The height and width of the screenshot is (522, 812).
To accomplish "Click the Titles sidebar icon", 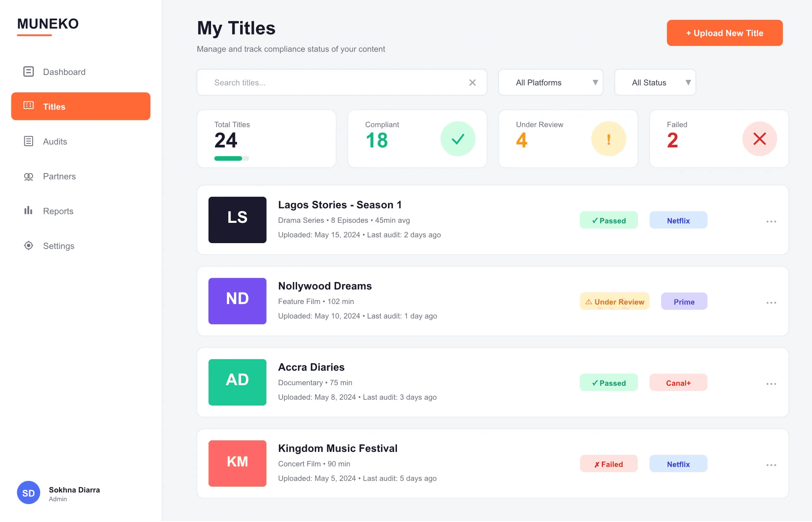I will 28,105.
